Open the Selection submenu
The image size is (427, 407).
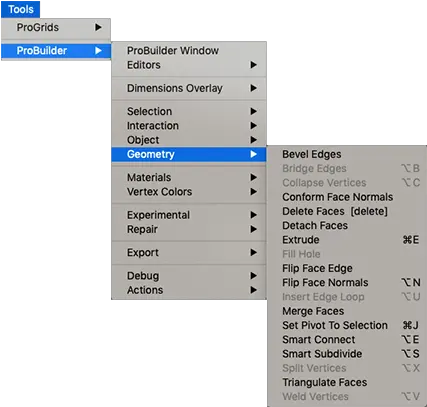pyautogui.click(x=189, y=111)
